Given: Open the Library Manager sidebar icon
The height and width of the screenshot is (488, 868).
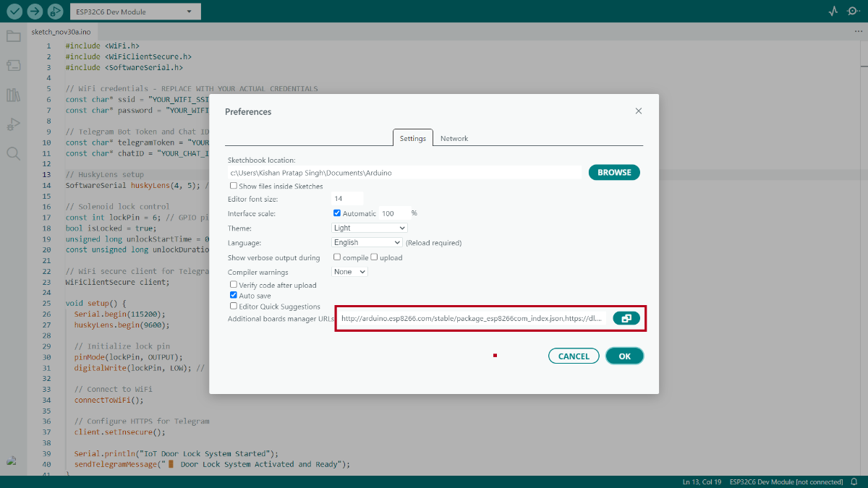Looking at the screenshot, I should tap(13, 95).
